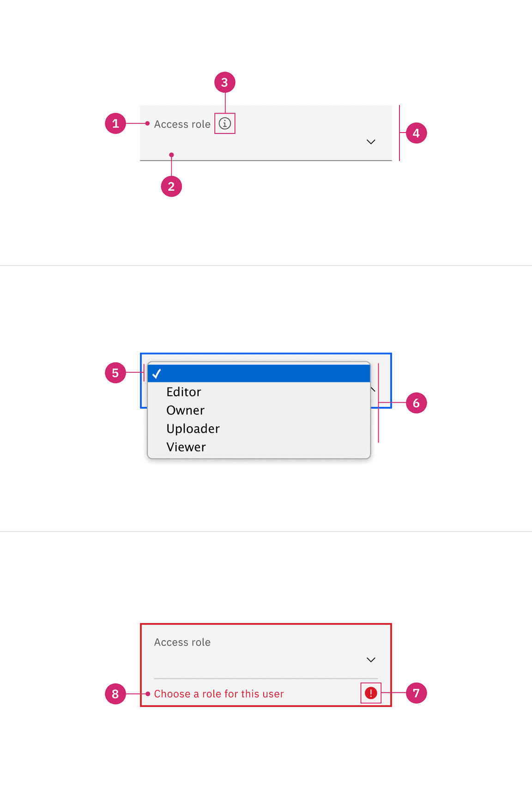Click the pink annotation marker numbered 1
The image size is (532, 798).
click(116, 123)
